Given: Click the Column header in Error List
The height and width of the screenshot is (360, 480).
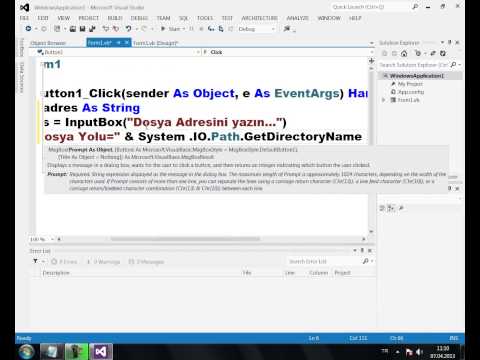Looking at the screenshot, I should click(x=318, y=273).
